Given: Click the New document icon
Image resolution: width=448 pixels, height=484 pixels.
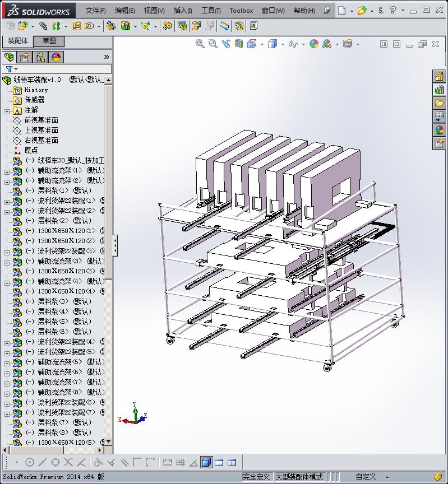Looking at the screenshot, I should click(341, 11).
